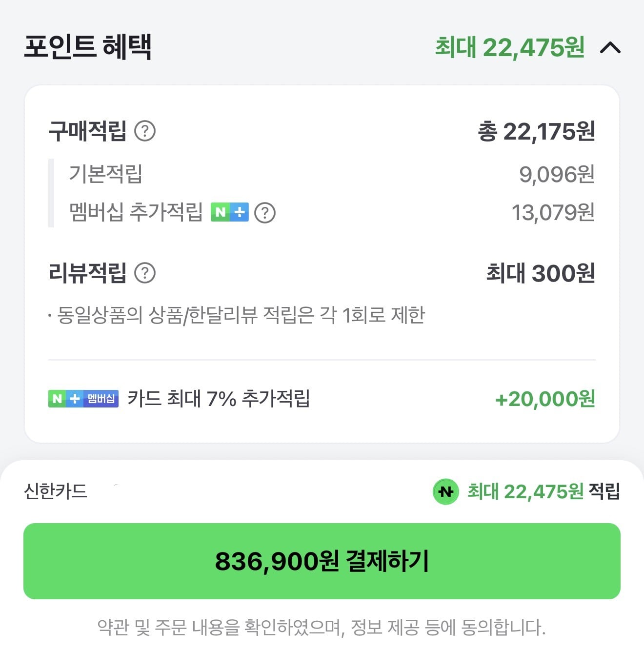
Task: Open help icon next to 리뷰적립
Action: (x=145, y=273)
